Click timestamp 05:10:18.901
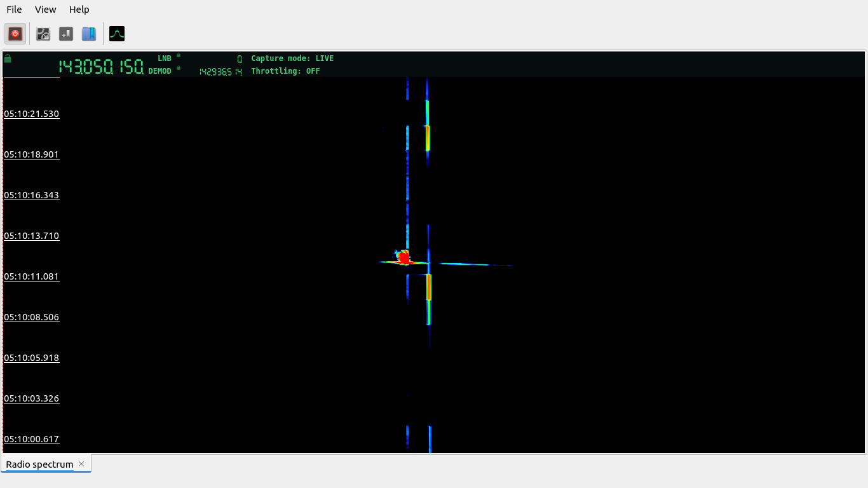The width and height of the screenshot is (868, 488). click(31, 154)
